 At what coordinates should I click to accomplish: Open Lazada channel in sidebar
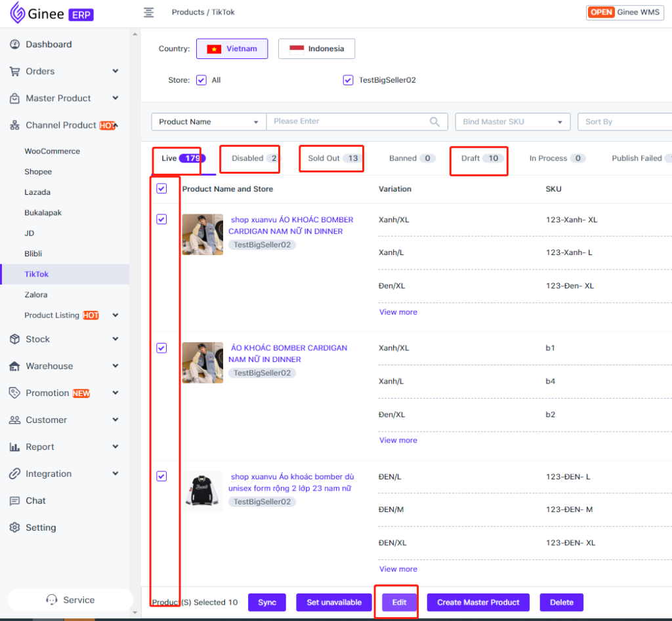click(x=37, y=192)
